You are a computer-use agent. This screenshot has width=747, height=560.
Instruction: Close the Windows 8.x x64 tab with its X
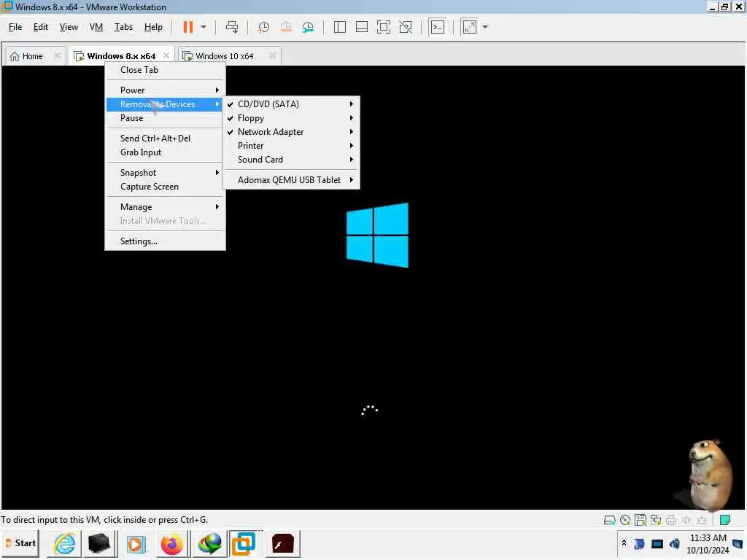pyautogui.click(x=166, y=55)
